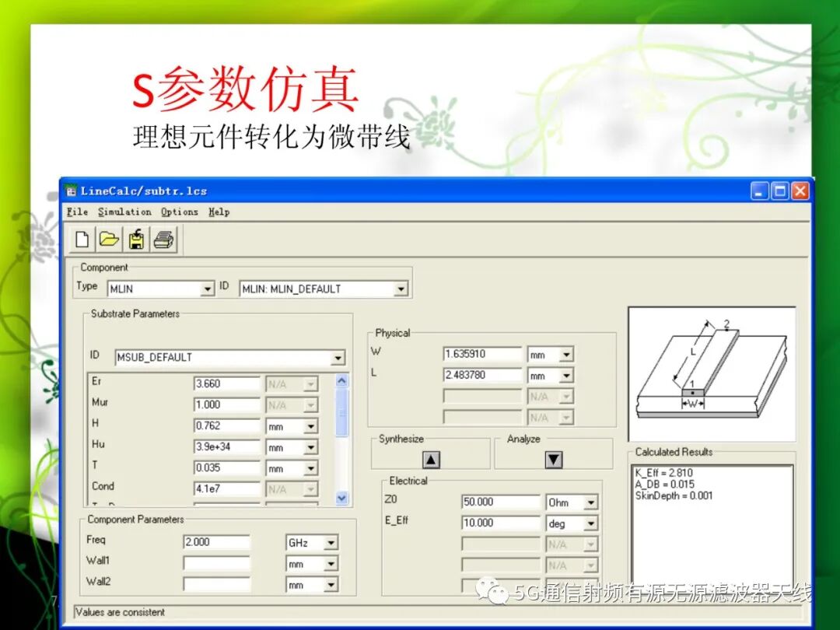Screen dimensions: 840x630
Task: Click the Er value input field
Action: click(x=226, y=383)
